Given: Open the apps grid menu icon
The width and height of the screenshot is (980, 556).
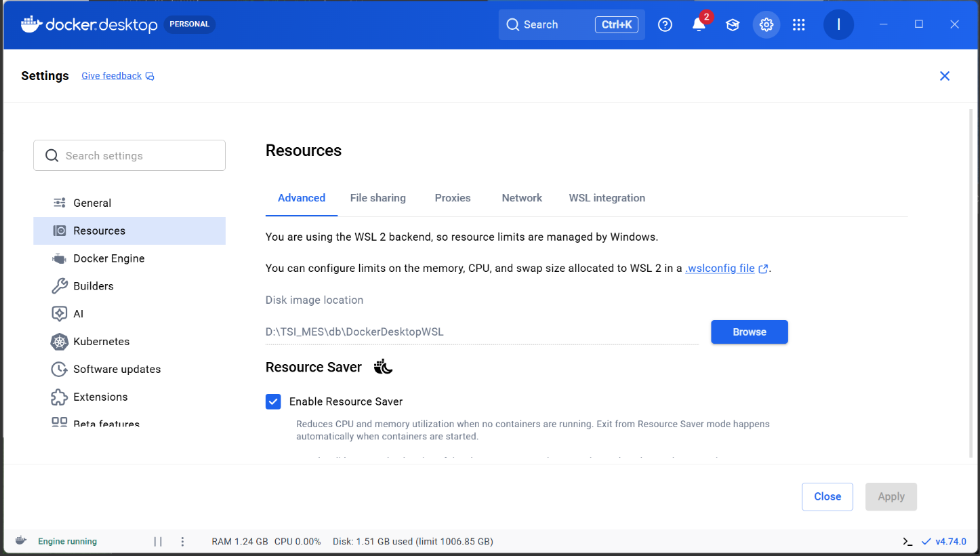Looking at the screenshot, I should (799, 24).
